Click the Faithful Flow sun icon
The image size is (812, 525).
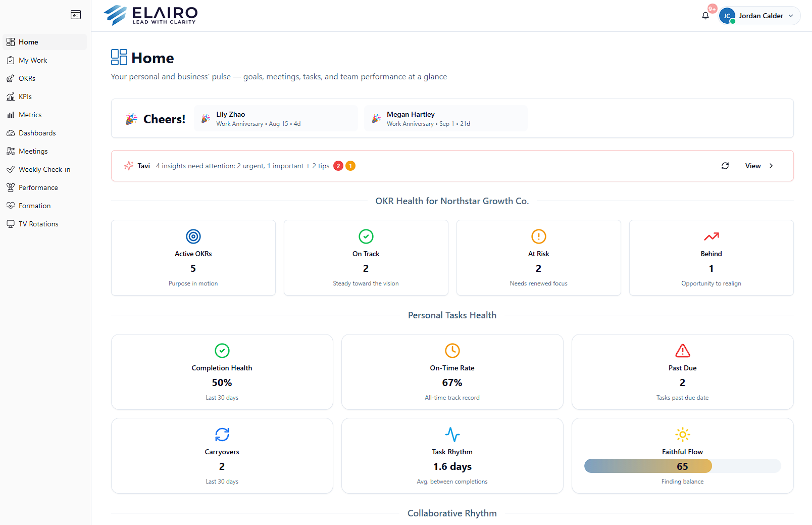click(x=683, y=435)
